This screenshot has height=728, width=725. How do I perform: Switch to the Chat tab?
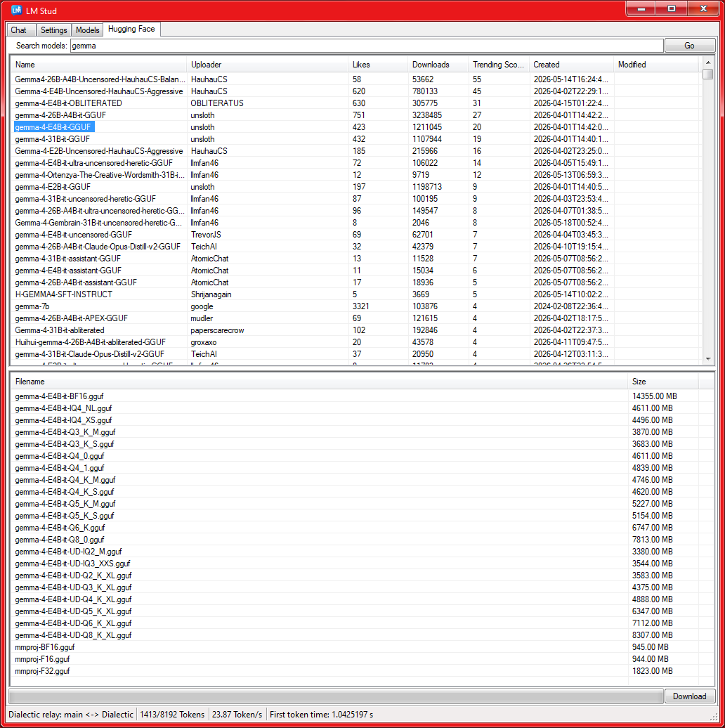(x=21, y=30)
